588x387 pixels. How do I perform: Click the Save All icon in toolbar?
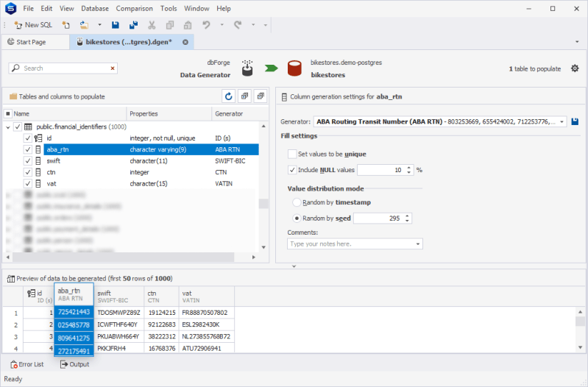click(x=133, y=25)
